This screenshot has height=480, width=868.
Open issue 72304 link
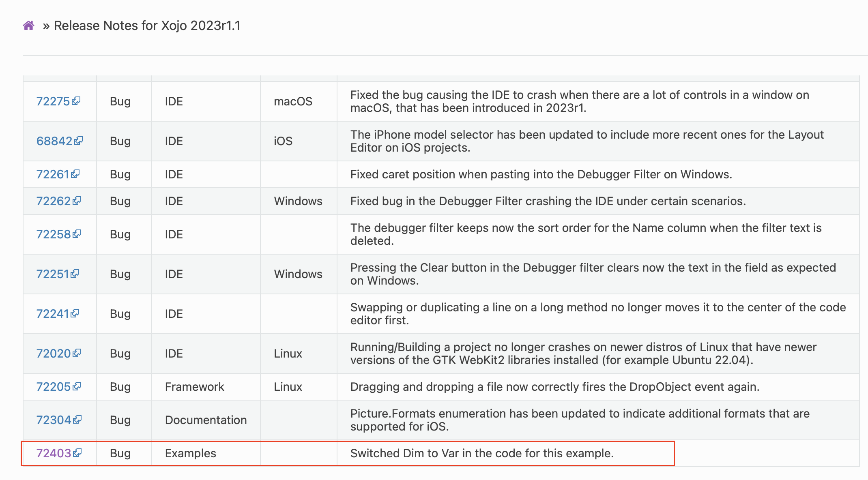coord(54,420)
